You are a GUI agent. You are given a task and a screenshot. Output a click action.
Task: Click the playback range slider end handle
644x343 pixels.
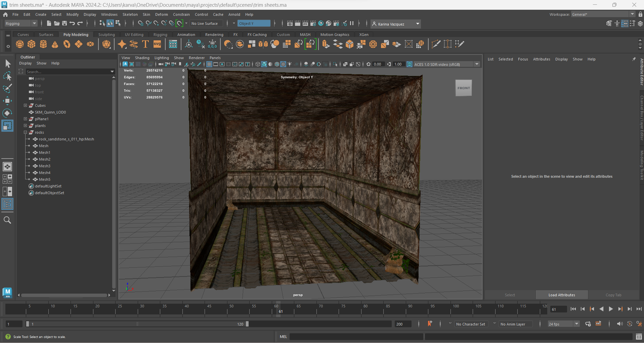pos(247,324)
